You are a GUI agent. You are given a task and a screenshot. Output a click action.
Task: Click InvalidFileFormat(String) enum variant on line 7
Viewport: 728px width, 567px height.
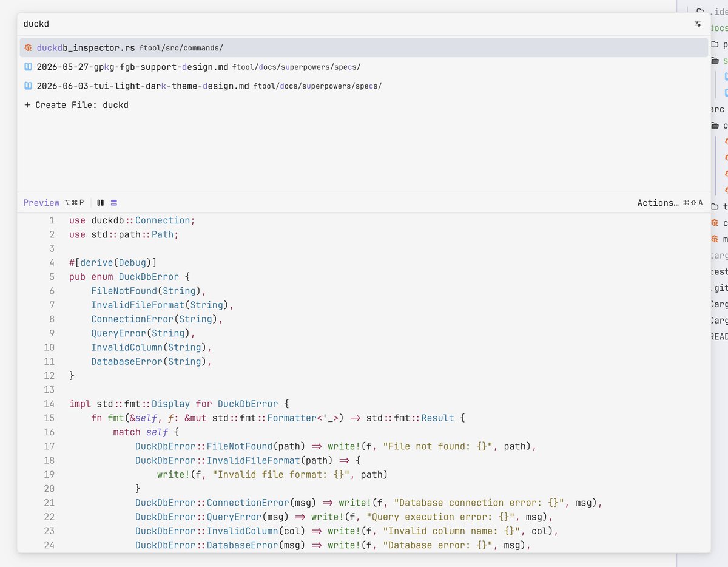tap(163, 305)
